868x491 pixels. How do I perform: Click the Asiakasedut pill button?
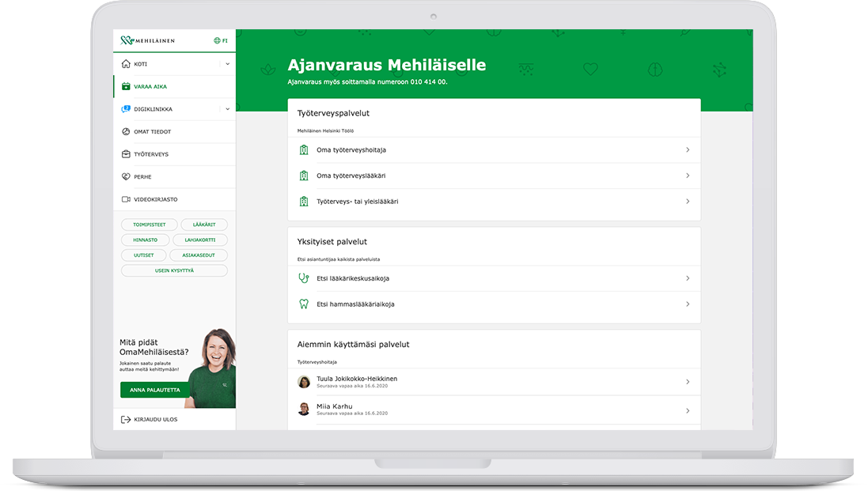pyautogui.click(x=198, y=255)
